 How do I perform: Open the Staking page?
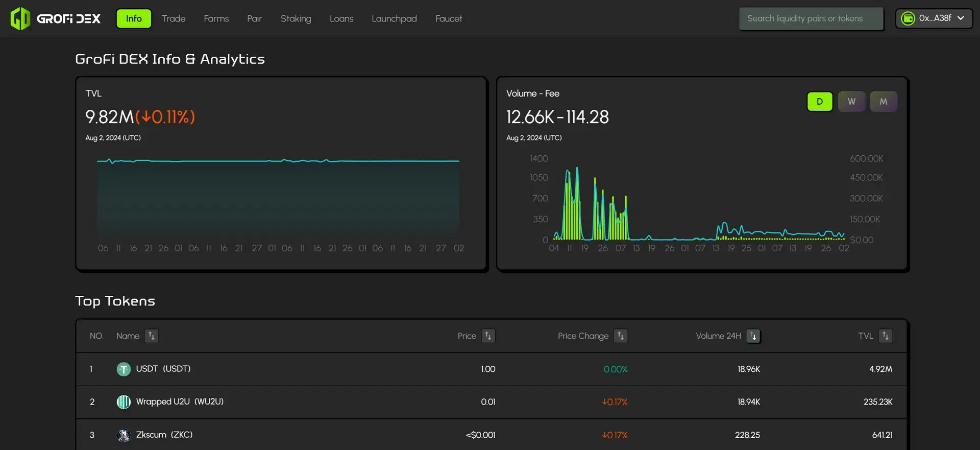pyautogui.click(x=296, y=19)
